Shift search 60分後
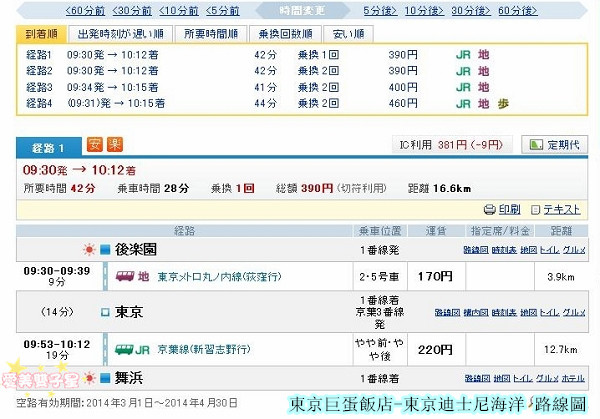Image resolution: width=600 pixels, height=419 pixels. (518, 11)
